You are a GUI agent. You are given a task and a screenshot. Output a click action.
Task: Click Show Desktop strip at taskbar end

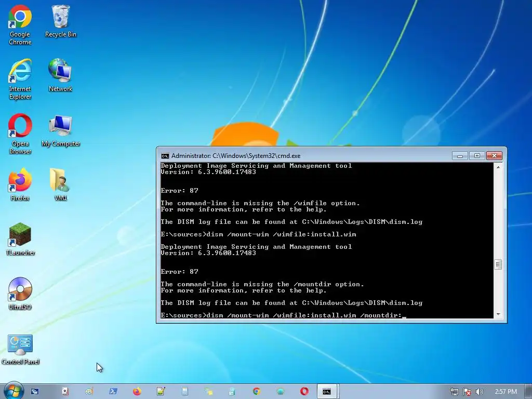click(528, 392)
